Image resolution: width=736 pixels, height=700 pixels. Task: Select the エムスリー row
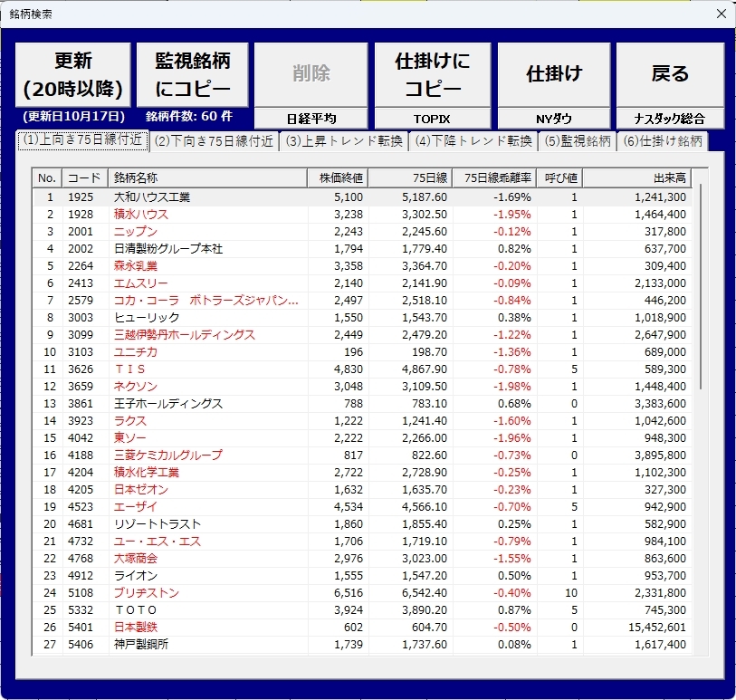coord(362,283)
